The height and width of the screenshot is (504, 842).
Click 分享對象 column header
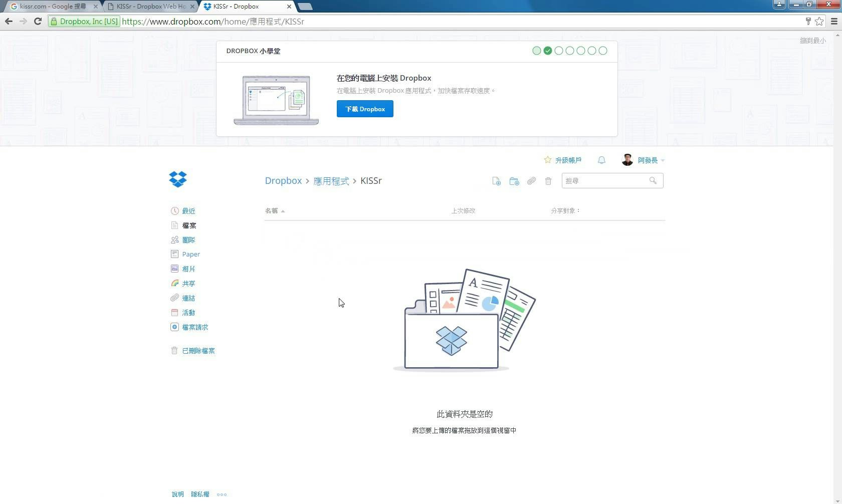pos(565,211)
